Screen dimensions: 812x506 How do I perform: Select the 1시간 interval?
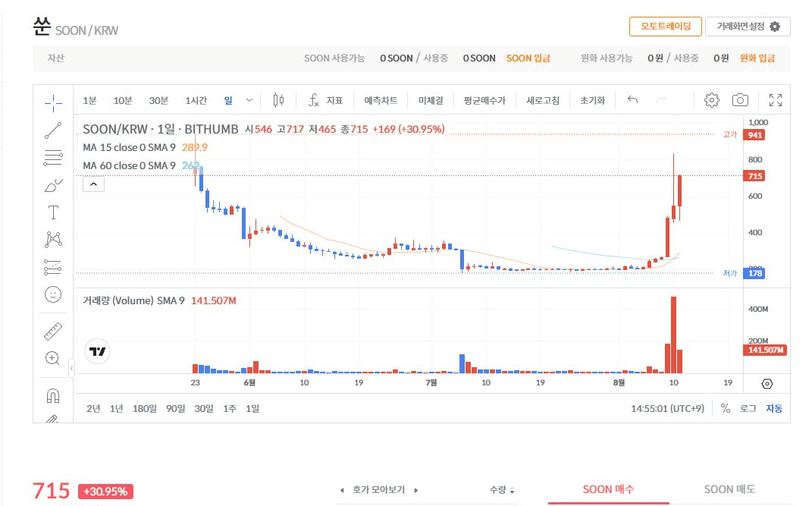click(196, 100)
